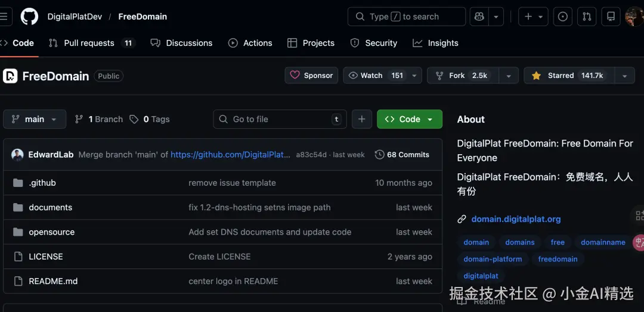Select the 'domain-platform' topic tag

point(493,259)
